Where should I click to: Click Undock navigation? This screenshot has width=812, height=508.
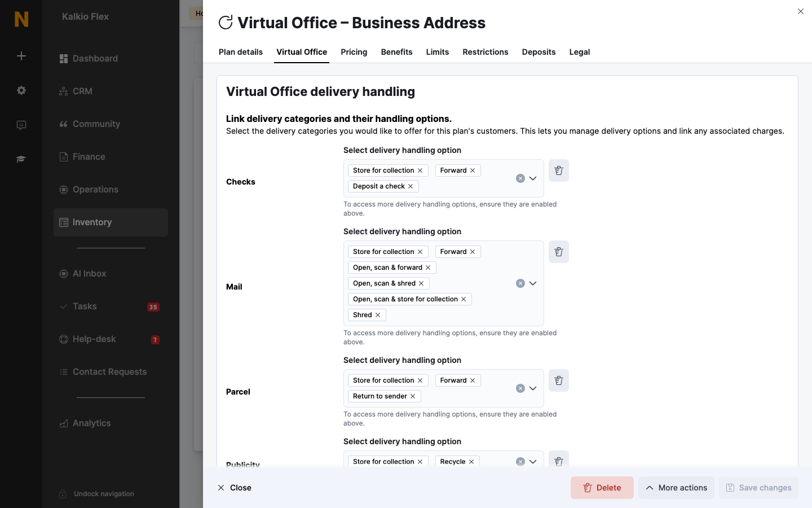(97, 494)
